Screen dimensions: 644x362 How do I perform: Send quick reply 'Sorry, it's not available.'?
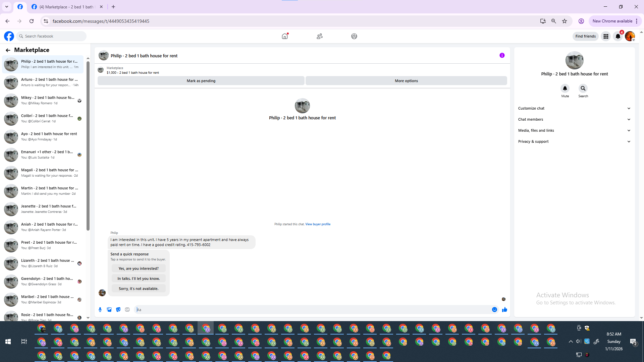tap(139, 289)
